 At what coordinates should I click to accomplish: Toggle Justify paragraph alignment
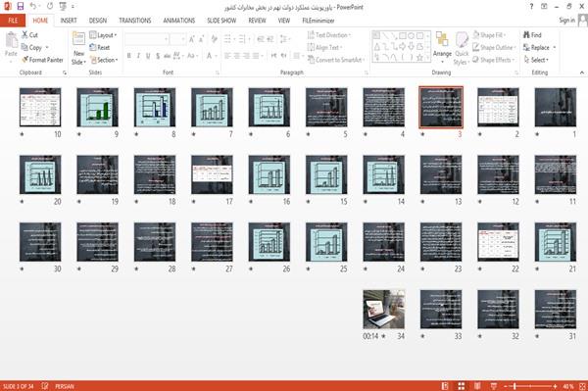point(256,56)
